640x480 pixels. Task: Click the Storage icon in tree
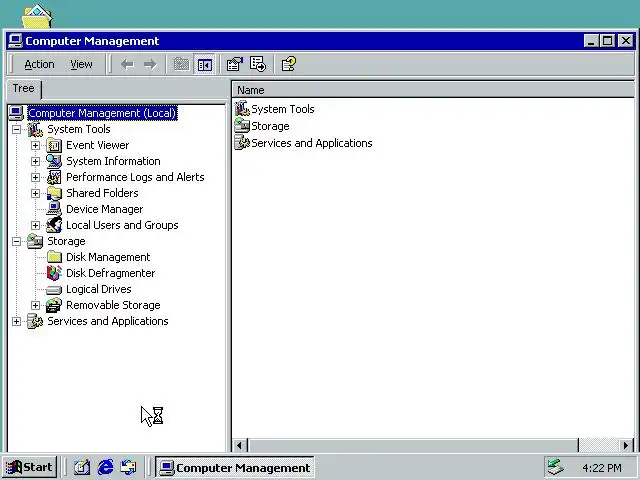[35, 241]
